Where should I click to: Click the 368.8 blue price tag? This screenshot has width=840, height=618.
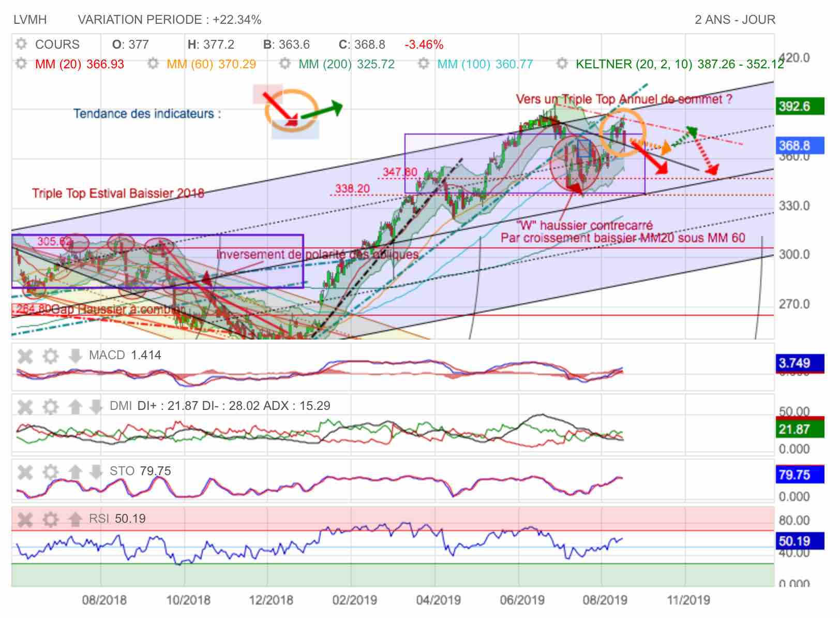tap(800, 145)
